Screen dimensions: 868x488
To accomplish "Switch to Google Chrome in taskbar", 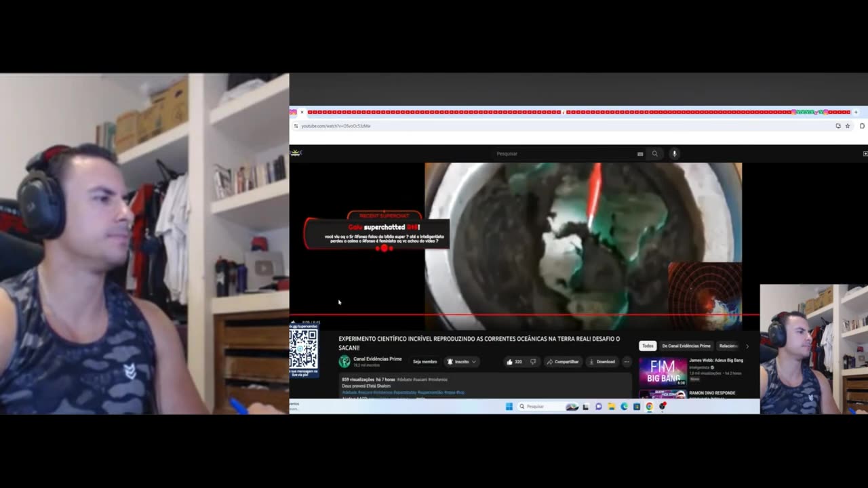I will 650,407.
